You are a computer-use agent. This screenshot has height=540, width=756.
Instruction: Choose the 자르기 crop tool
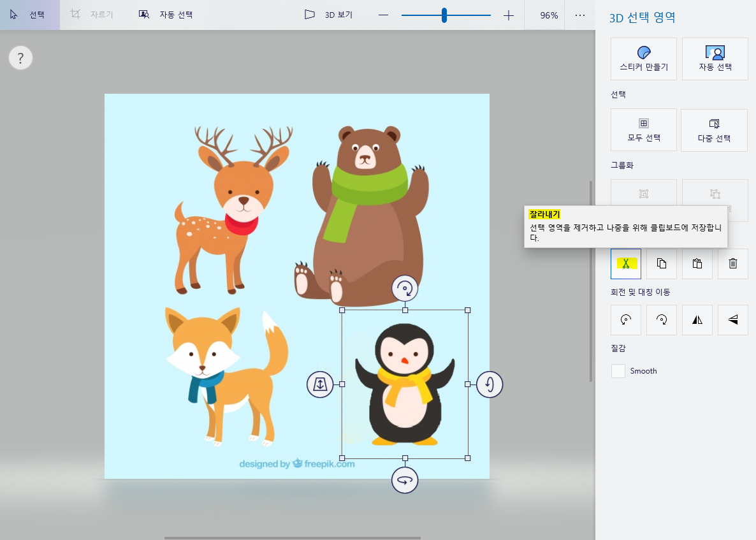click(x=92, y=15)
